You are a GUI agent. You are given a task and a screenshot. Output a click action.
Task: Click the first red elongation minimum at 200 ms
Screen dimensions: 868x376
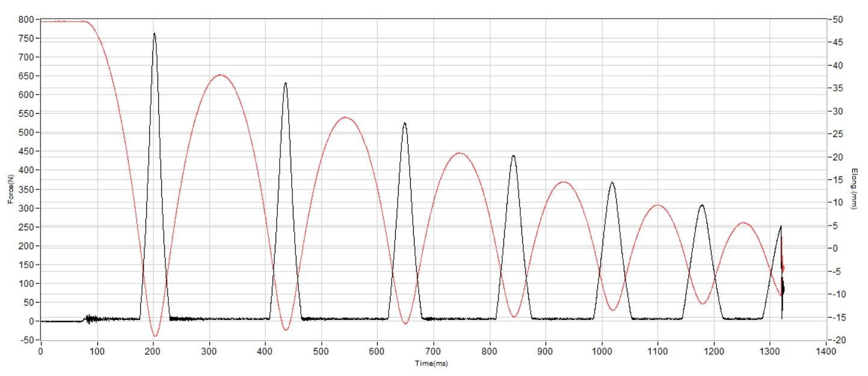(x=155, y=336)
